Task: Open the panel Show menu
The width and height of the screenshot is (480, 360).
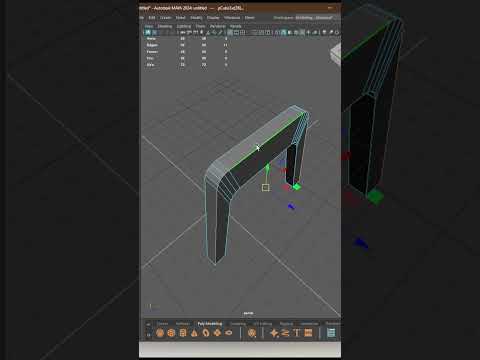Action: point(200,26)
